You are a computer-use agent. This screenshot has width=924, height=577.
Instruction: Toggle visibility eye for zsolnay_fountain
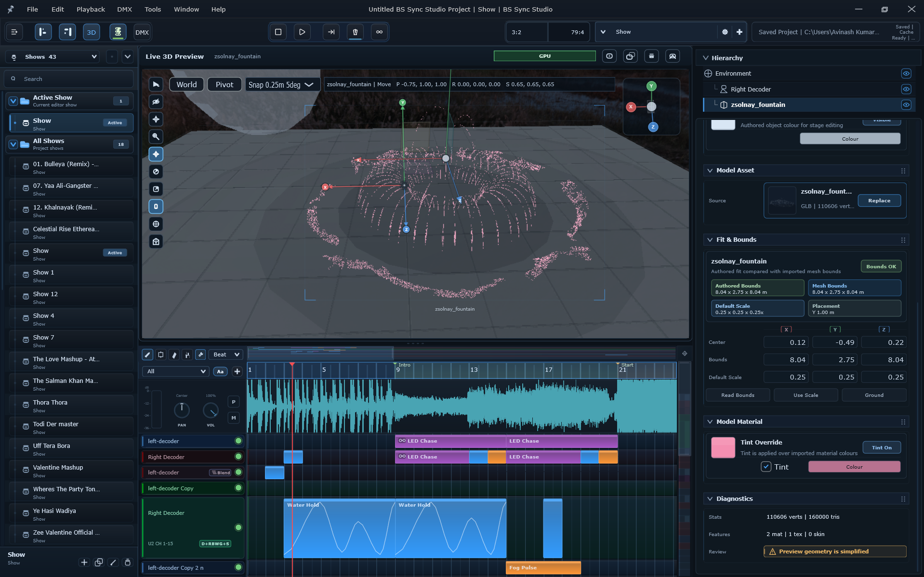point(906,105)
